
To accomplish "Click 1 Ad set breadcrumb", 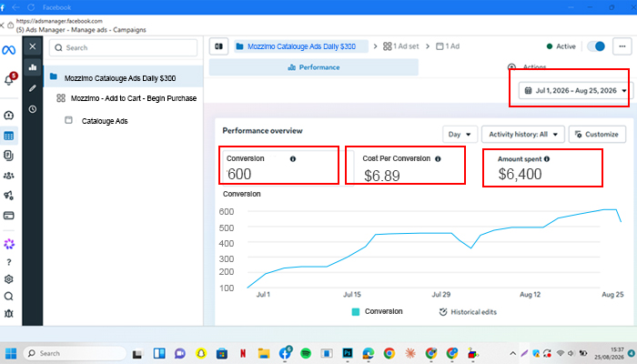I will tap(401, 46).
